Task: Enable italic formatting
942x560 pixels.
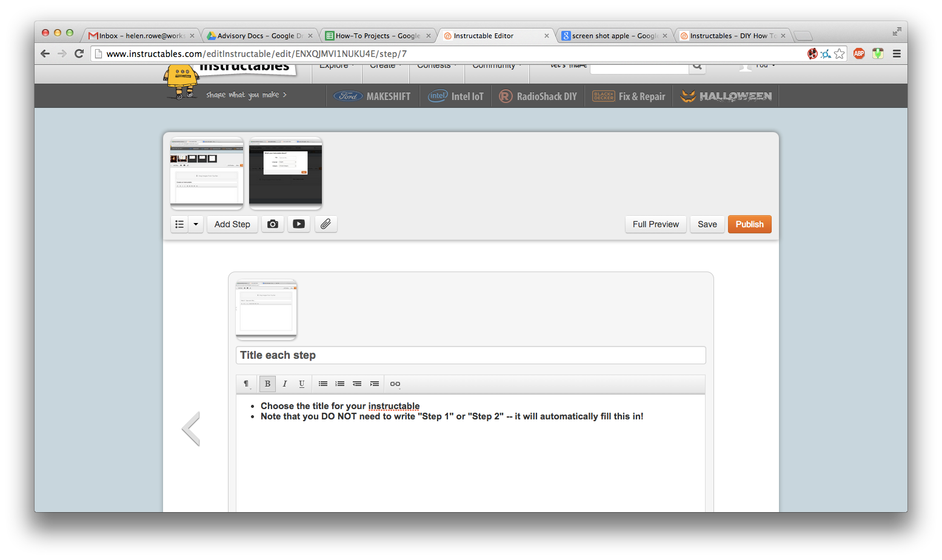Action: pyautogui.click(x=284, y=383)
